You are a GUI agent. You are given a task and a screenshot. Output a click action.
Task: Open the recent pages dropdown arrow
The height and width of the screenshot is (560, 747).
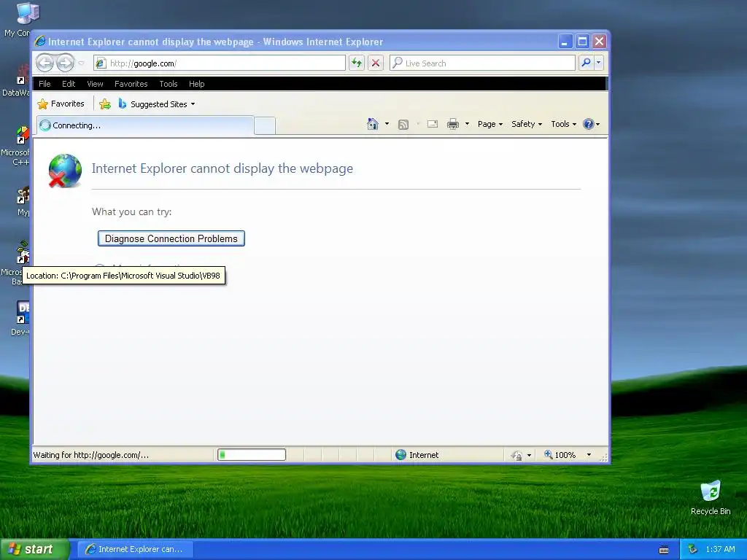pos(82,63)
